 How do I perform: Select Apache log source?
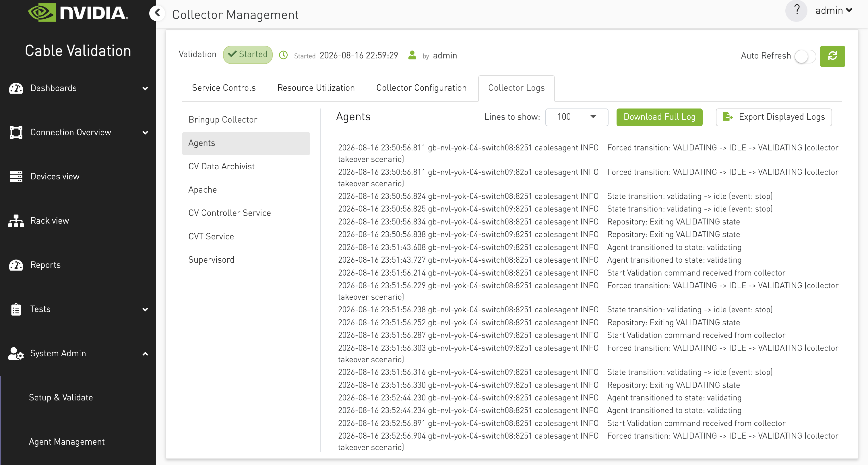click(x=246, y=190)
